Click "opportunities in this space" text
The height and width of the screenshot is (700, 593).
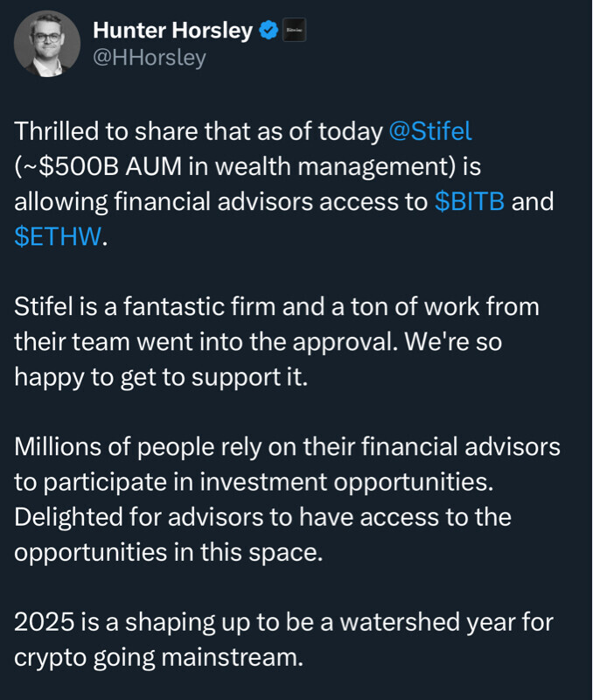click(x=166, y=550)
